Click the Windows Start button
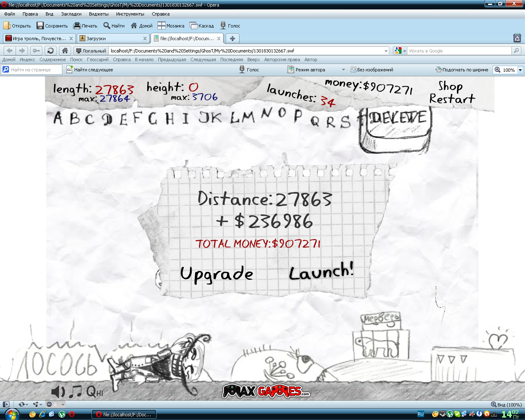Image resolution: width=525 pixels, height=420 pixels. (x=11, y=414)
